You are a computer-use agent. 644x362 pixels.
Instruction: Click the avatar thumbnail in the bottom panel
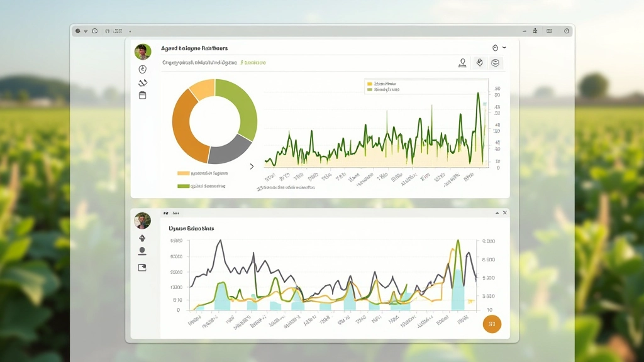point(142,221)
